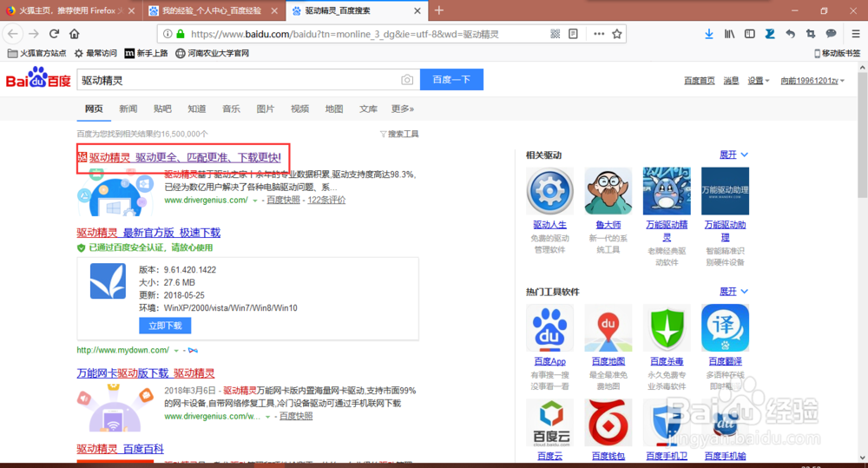Open the user account 向前19961201zy dropdown
The height and width of the screenshot is (468, 868).
pyautogui.click(x=812, y=81)
